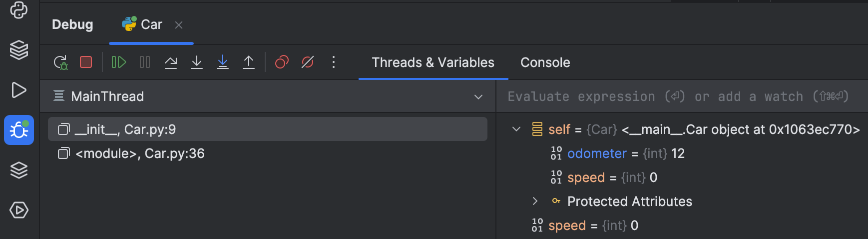The image size is (868, 239).
Task: Click the Rerun debug session icon
Action: [x=60, y=62]
